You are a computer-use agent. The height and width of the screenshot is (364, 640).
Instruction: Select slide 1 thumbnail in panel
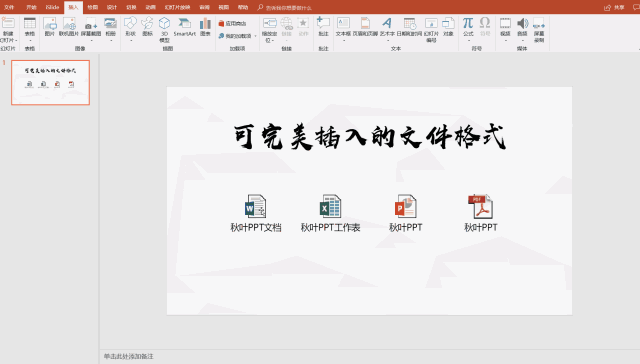pos(50,82)
